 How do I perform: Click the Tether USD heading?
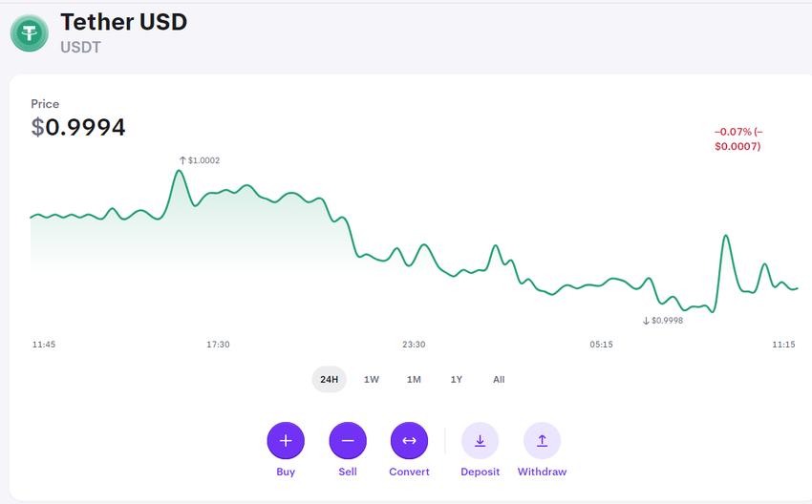click(123, 22)
